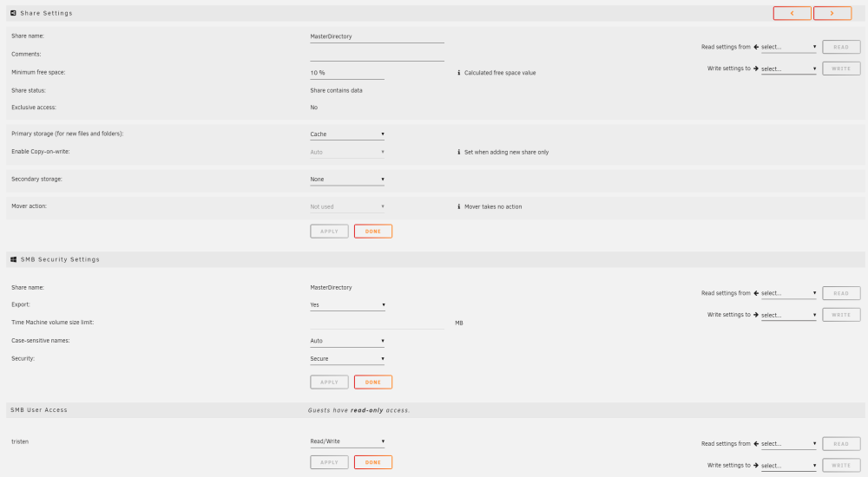Click READ button in SMB Security Settings

point(841,293)
